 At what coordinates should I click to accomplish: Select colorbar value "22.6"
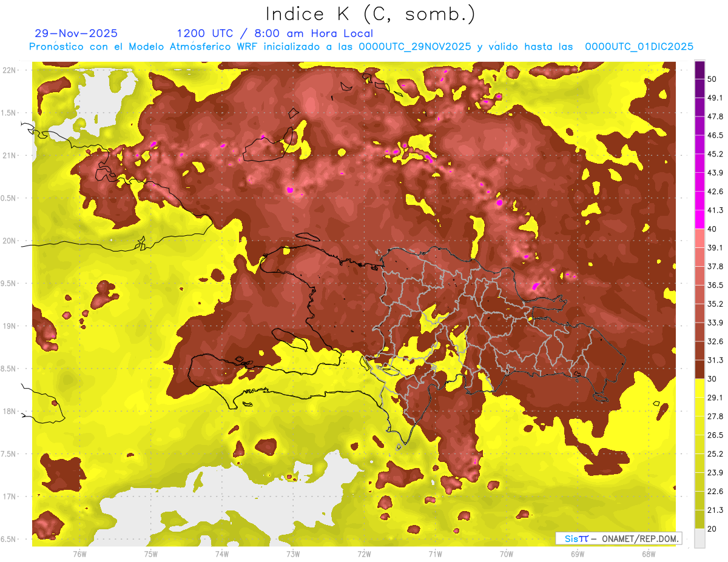click(x=715, y=492)
